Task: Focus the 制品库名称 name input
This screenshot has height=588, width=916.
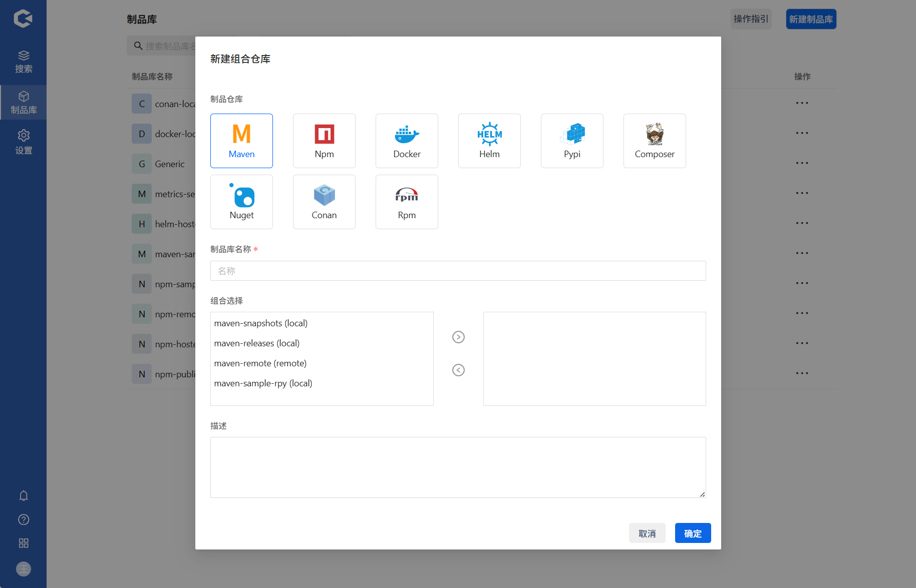Action: click(458, 271)
